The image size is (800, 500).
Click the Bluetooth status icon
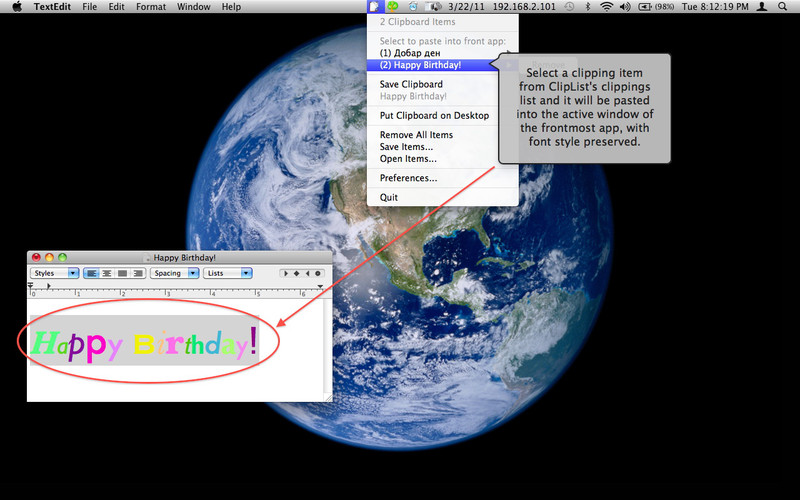pyautogui.click(x=587, y=7)
